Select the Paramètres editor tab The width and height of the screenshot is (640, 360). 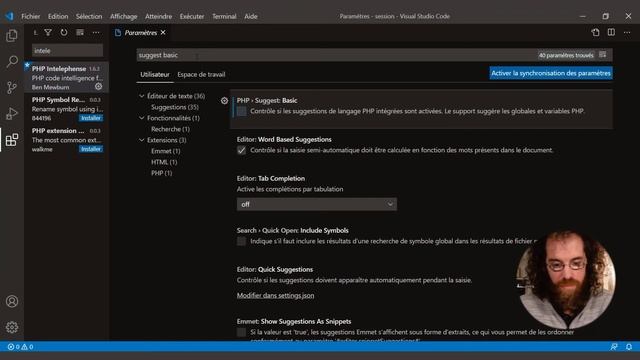click(x=141, y=32)
